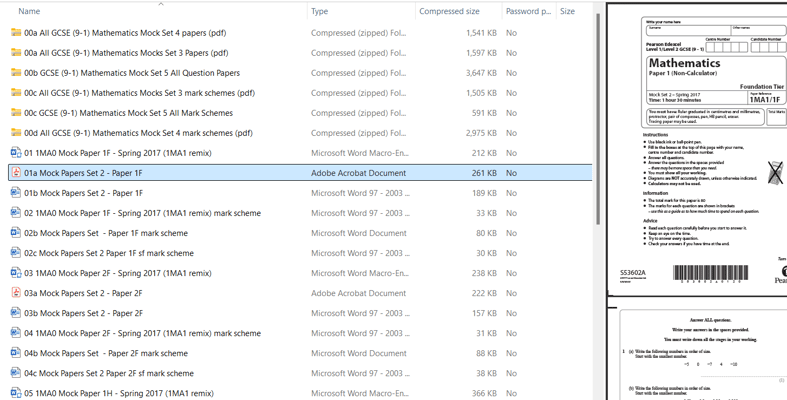Click Word icon for 01 1MA0 Mock Paper 1F
This screenshot has width=787, height=400.
(16, 153)
